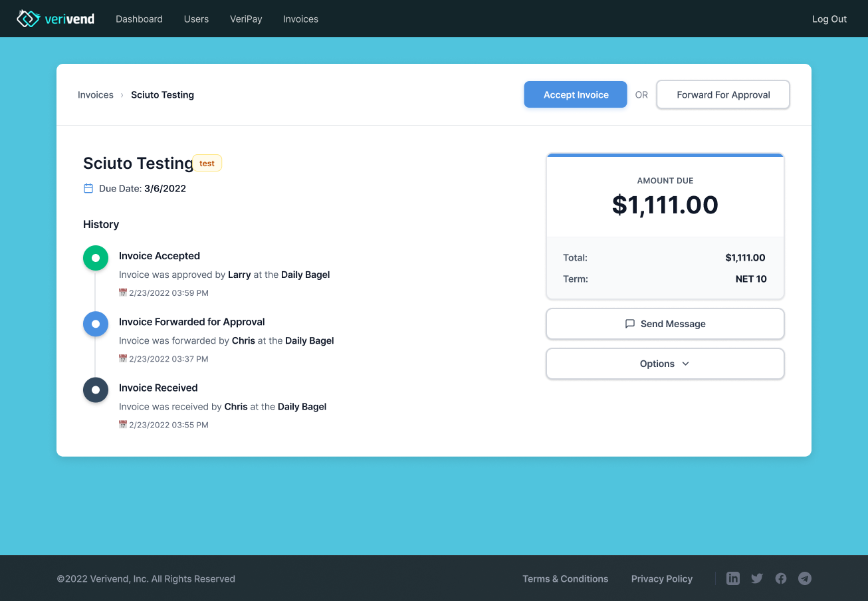Image resolution: width=868 pixels, height=601 pixels.
Task: Click the 2/23/2022 03:59 PM timestamp
Action: point(169,293)
